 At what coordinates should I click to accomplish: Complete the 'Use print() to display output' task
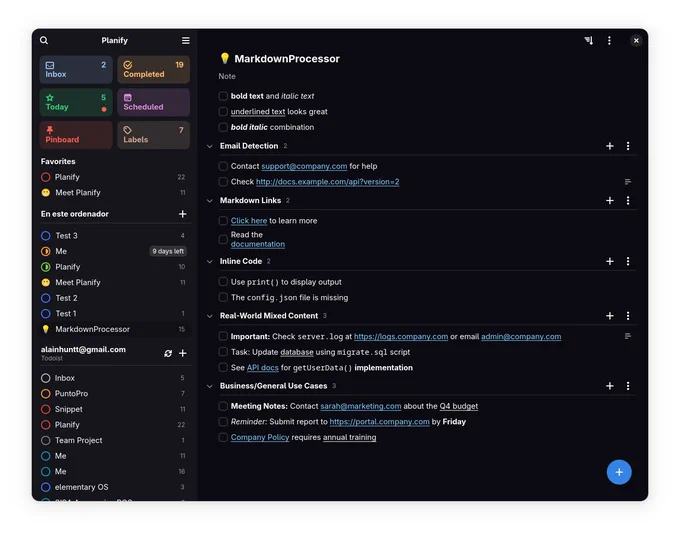click(x=223, y=282)
